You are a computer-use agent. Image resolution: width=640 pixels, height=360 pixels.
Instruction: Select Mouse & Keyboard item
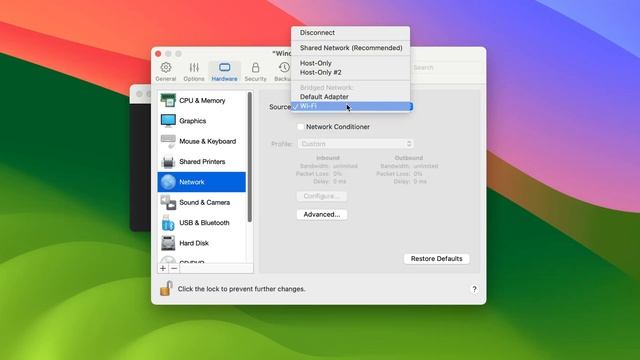click(x=202, y=141)
